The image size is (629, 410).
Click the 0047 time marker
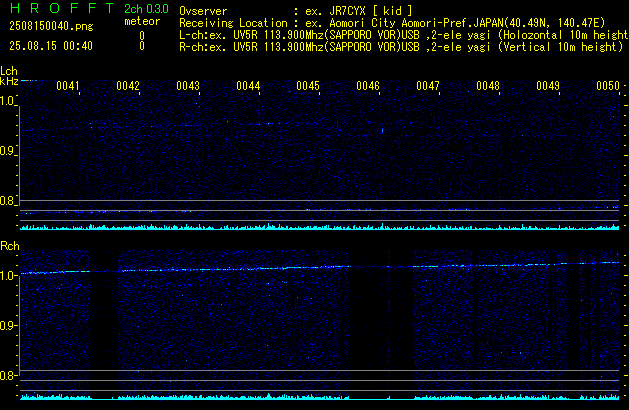428,86
